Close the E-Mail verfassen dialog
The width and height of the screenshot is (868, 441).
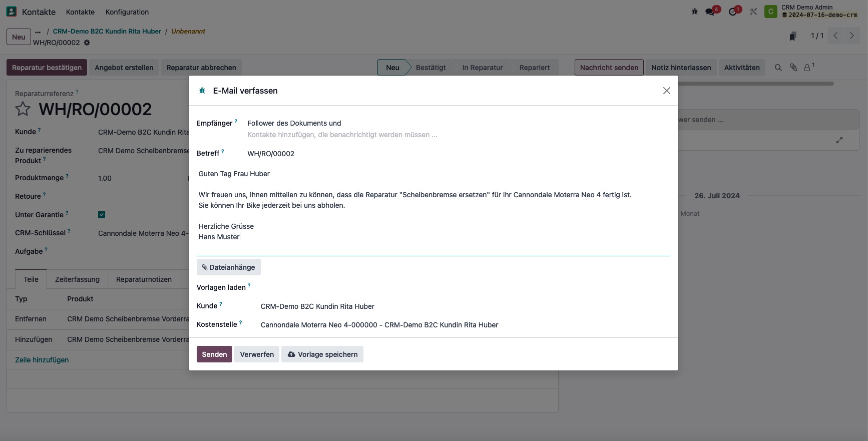coord(666,91)
